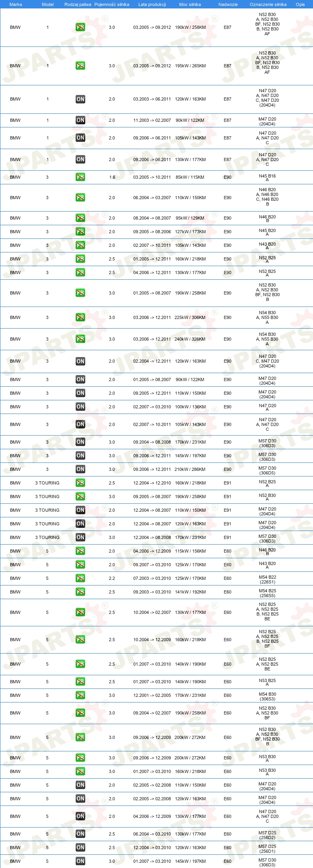Select the 07.2003 -> 03.2010 production years

click(x=152, y=578)
